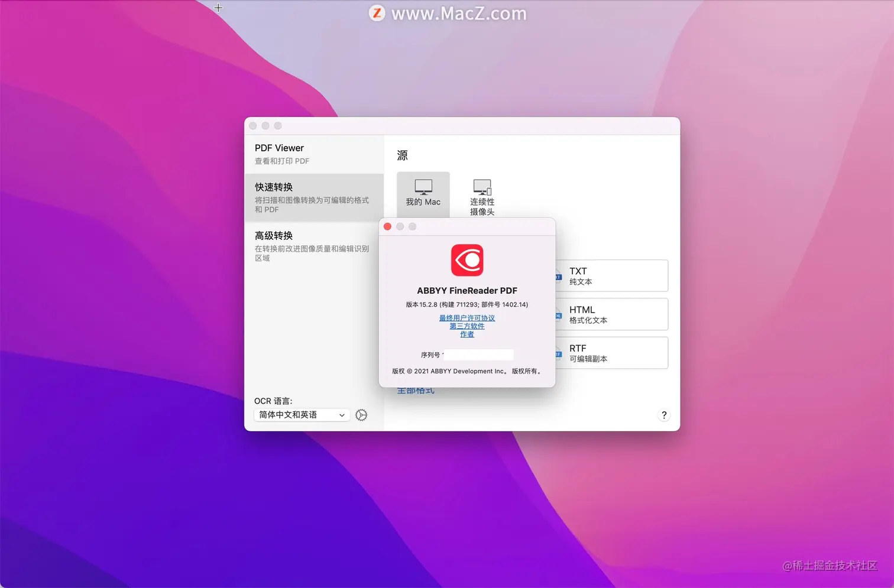The image size is (894, 588).
Task: Select 快速转换 quick conversion in sidebar
Action: 314,197
